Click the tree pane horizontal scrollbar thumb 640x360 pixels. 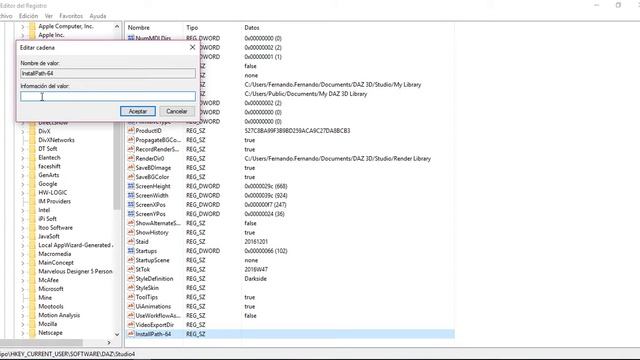(41, 342)
